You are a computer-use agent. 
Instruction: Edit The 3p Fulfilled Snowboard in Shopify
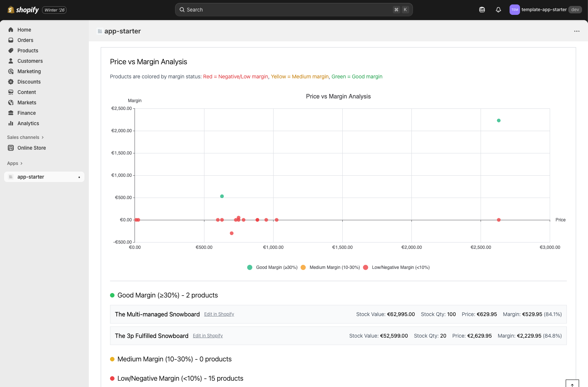(x=208, y=336)
